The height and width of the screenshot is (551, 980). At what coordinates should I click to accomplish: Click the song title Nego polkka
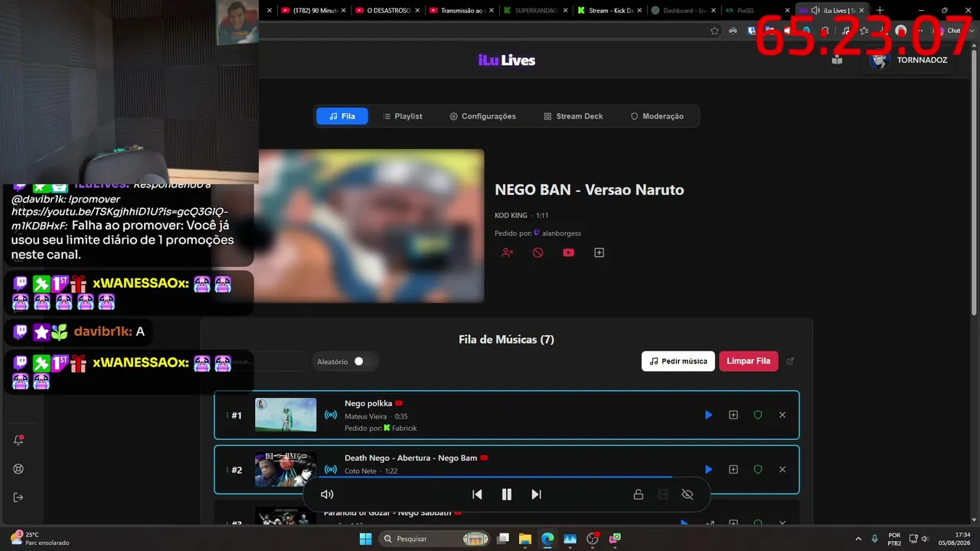(368, 403)
